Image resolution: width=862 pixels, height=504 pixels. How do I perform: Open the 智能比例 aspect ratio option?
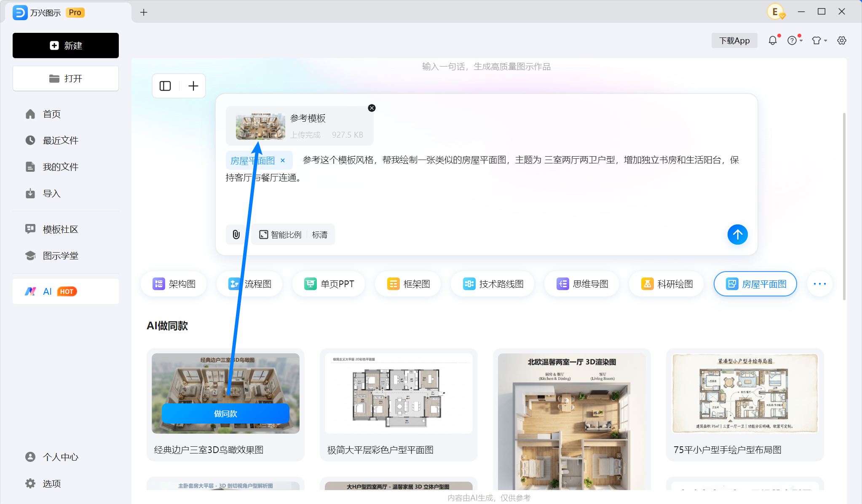[x=281, y=235]
